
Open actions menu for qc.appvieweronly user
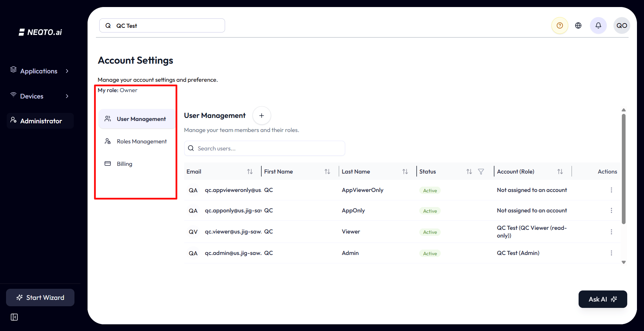(611, 190)
